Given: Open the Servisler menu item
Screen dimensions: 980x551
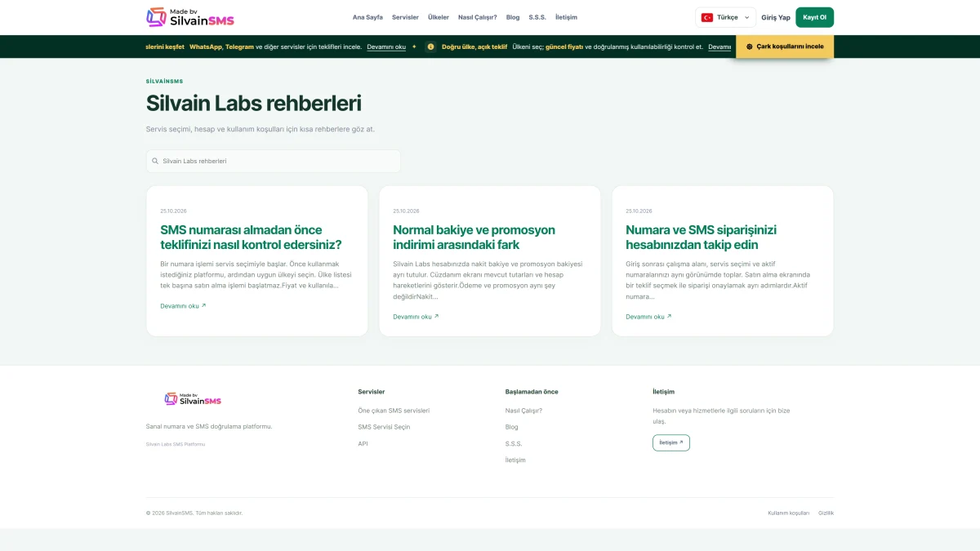Looking at the screenshot, I should tap(405, 17).
